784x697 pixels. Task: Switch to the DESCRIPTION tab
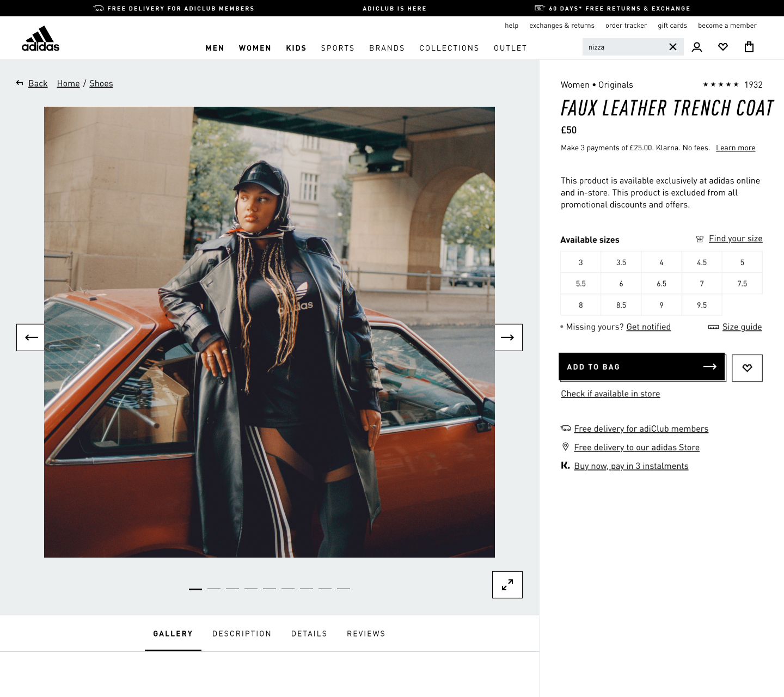(242, 634)
